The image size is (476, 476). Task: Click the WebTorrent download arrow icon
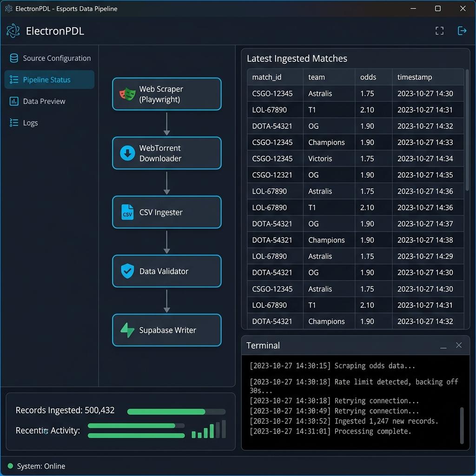[x=127, y=153]
